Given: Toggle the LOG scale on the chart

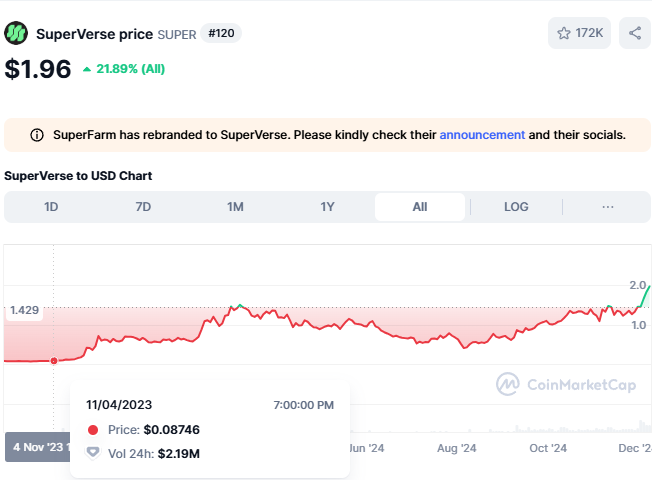Looking at the screenshot, I should (x=516, y=207).
